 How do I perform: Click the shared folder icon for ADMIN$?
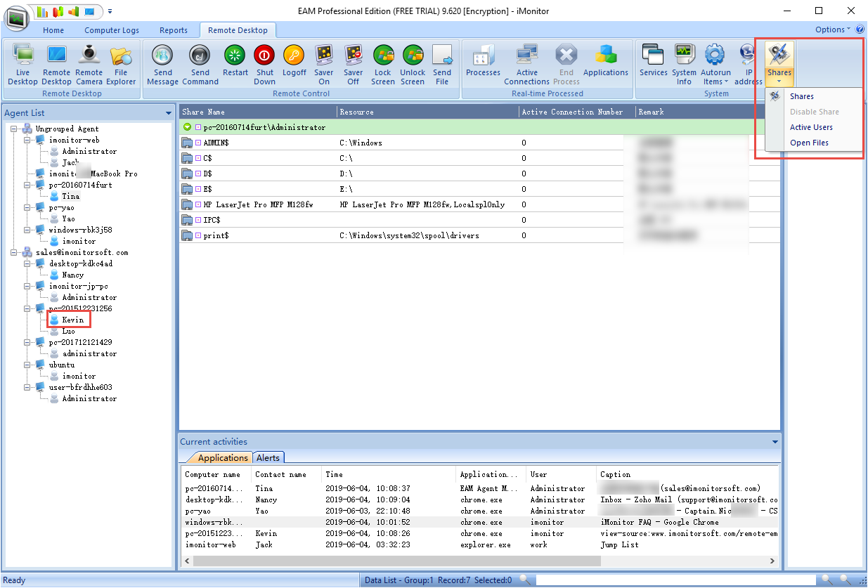click(187, 143)
